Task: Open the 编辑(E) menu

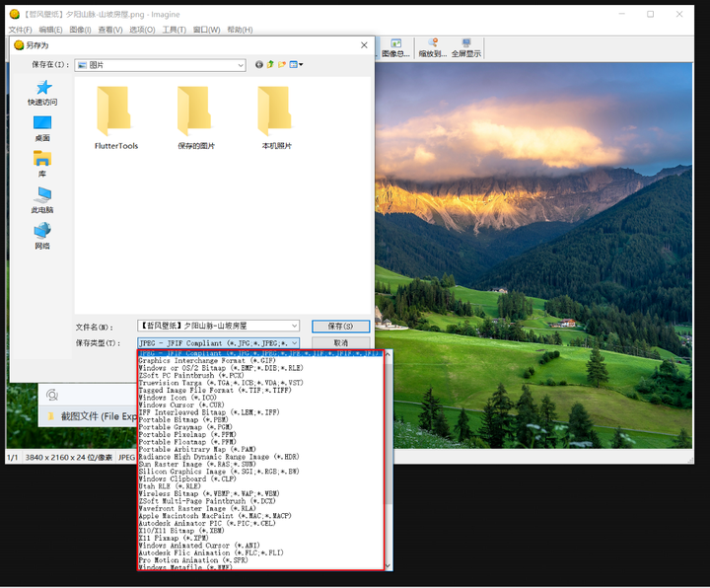Action: coord(50,30)
